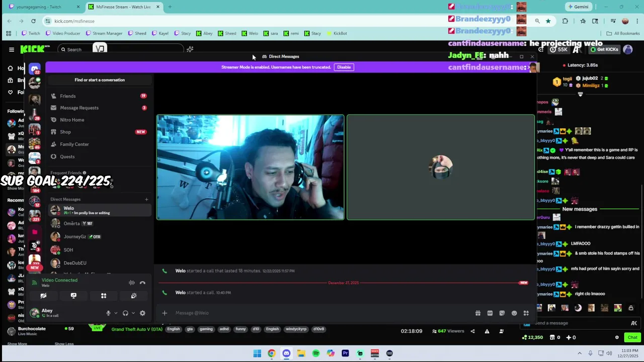Image resolution: width=644 pixels, height=362 pixels.
Task: Open microphone input options chevron
Action: point(116,313)
